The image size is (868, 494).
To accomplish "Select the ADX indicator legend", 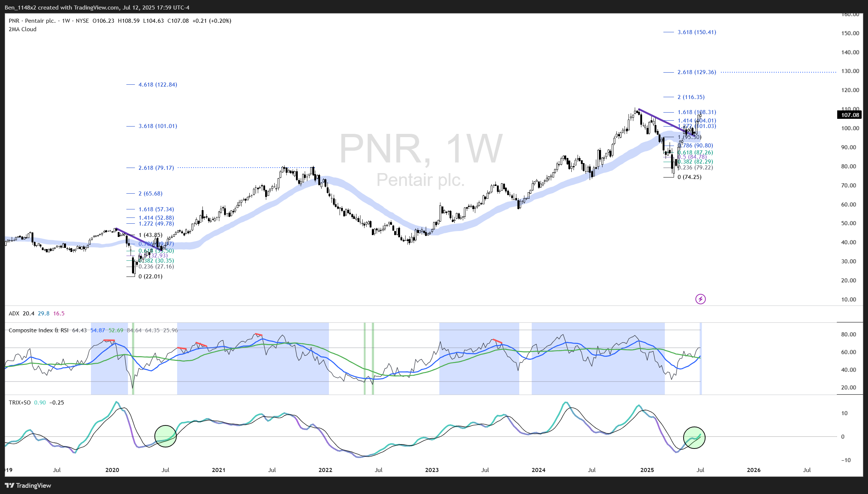I will [14, 314].
